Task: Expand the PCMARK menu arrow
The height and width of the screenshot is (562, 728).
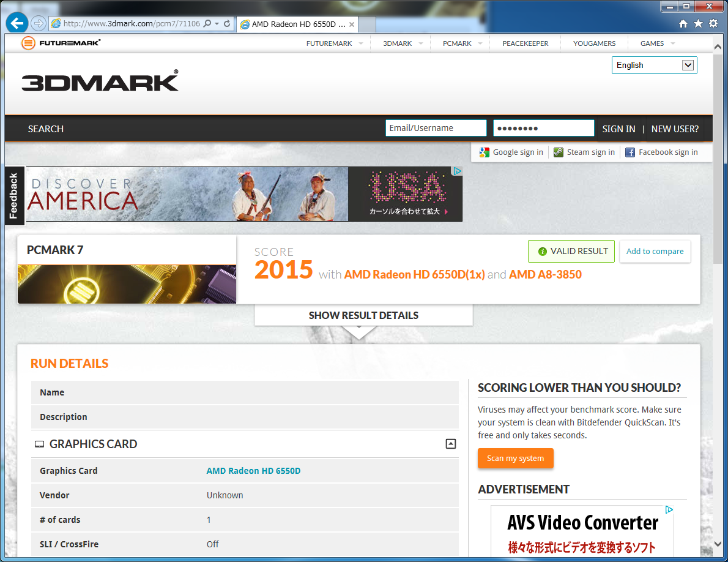Action: pyautogui.click(x=480, y=43)
